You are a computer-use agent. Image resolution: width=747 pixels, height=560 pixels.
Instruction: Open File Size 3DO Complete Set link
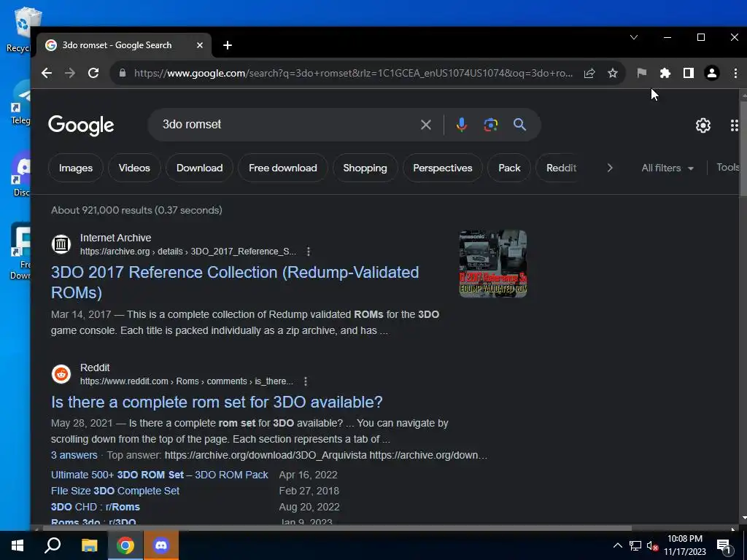point(115,491)
